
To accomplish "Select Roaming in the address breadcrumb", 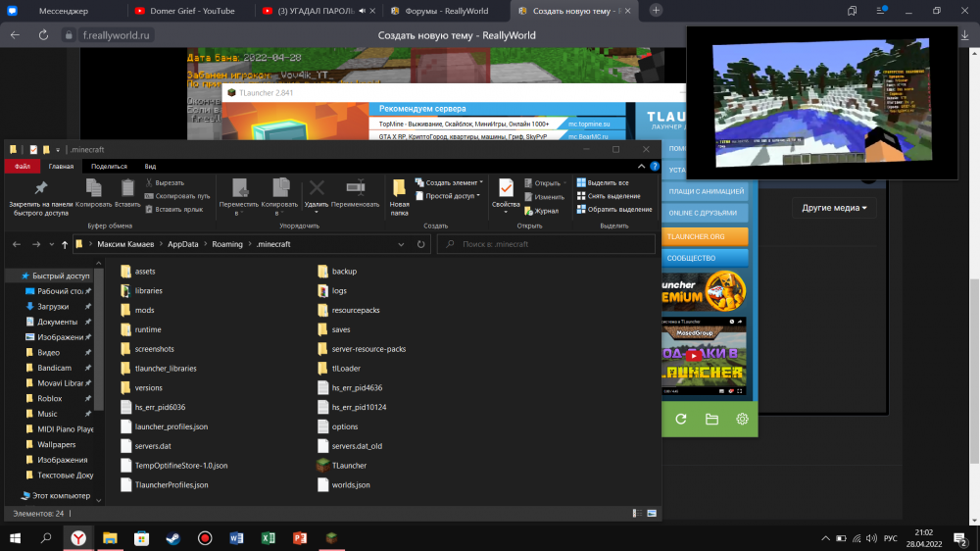I will [x=227, y=244].
